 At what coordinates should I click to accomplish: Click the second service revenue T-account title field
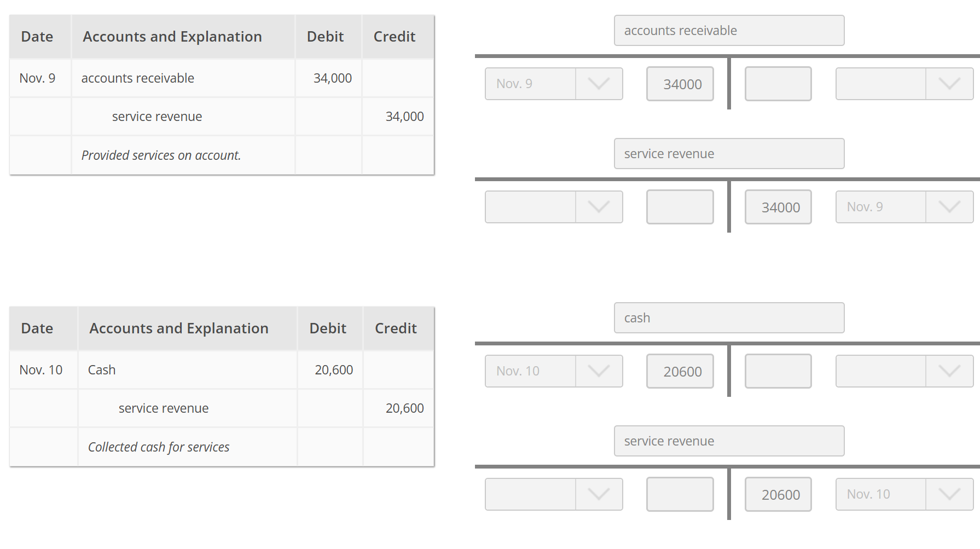coord(729,441)
